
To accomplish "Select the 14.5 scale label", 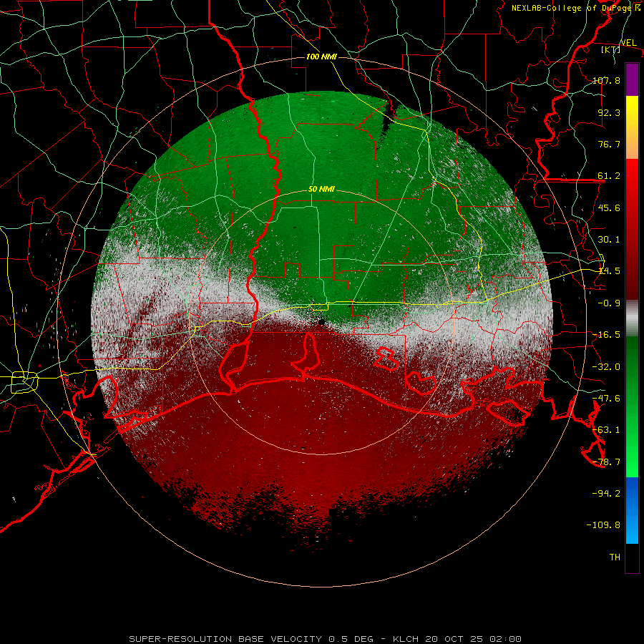I will [609, 270].
